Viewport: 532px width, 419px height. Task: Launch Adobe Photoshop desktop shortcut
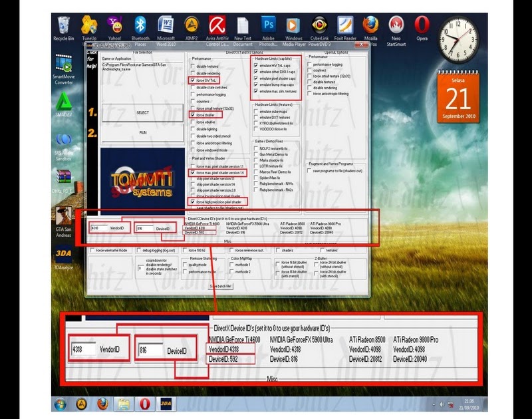(268, 31)
